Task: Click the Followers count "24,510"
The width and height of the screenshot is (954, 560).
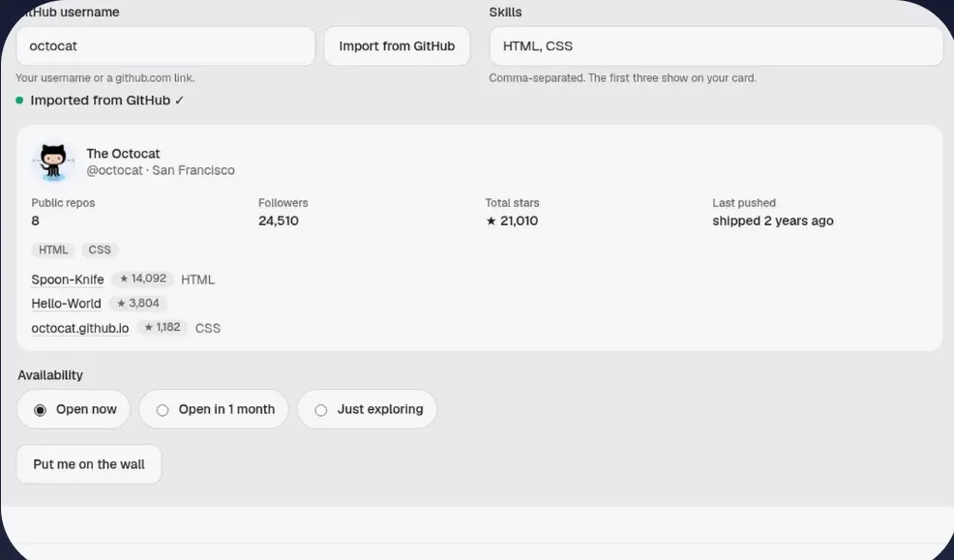Action: click(279, 221)
